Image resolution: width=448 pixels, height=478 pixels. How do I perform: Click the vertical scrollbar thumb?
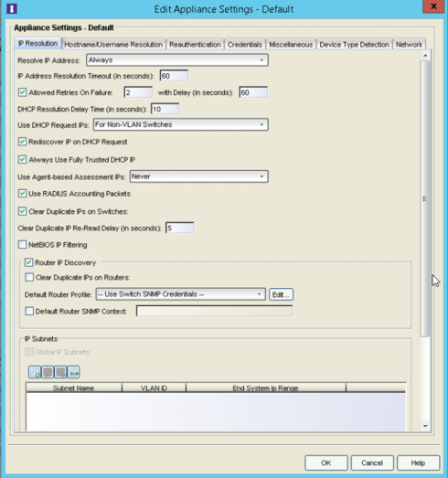click(x=425, y=198)
